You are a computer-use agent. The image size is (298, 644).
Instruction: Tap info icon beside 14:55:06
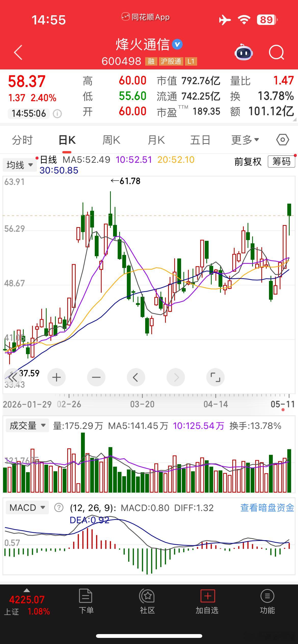(x=57, y=113)
